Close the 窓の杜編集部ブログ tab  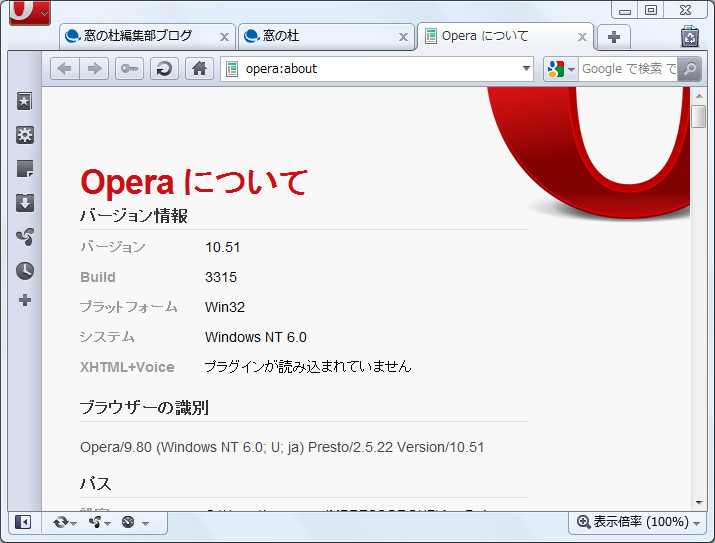pyautogui.click(x=224, y=37)
